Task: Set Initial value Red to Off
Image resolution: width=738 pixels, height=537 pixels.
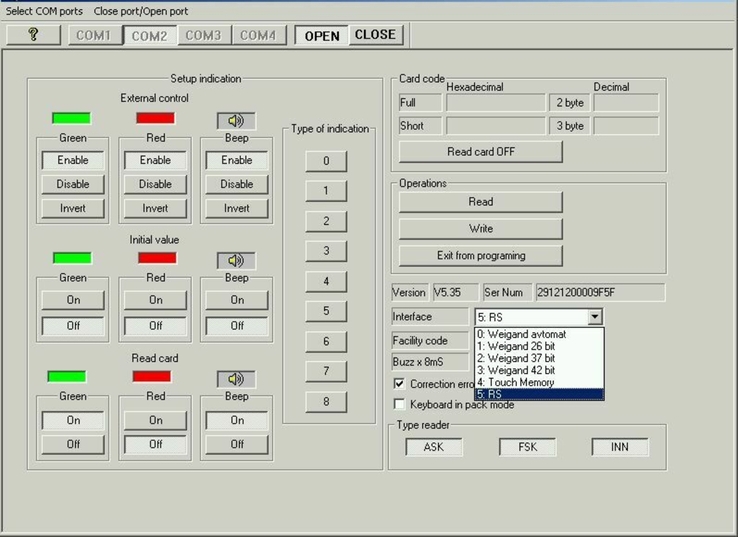Action: 155,326
